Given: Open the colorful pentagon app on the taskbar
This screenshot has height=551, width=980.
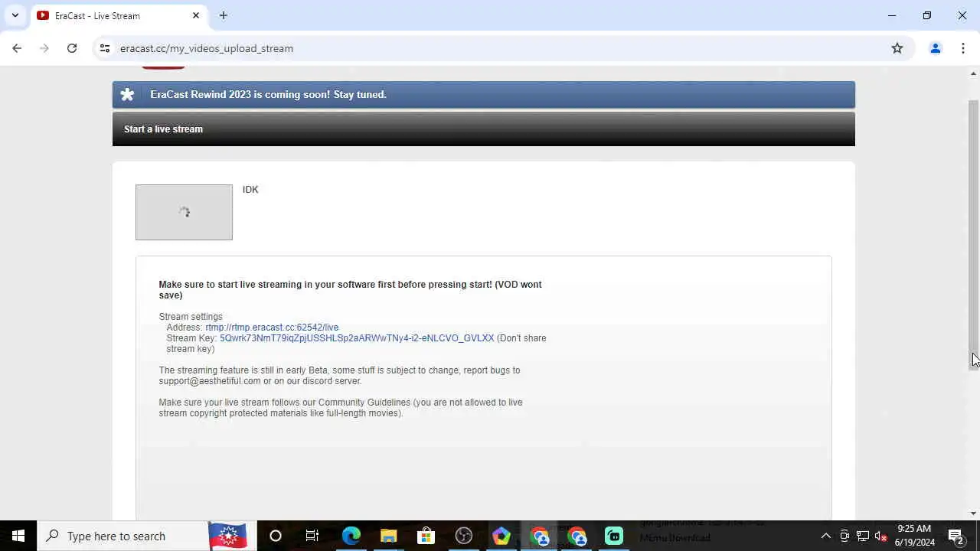Looking at the screenshot, I should [x=501, y=536].
